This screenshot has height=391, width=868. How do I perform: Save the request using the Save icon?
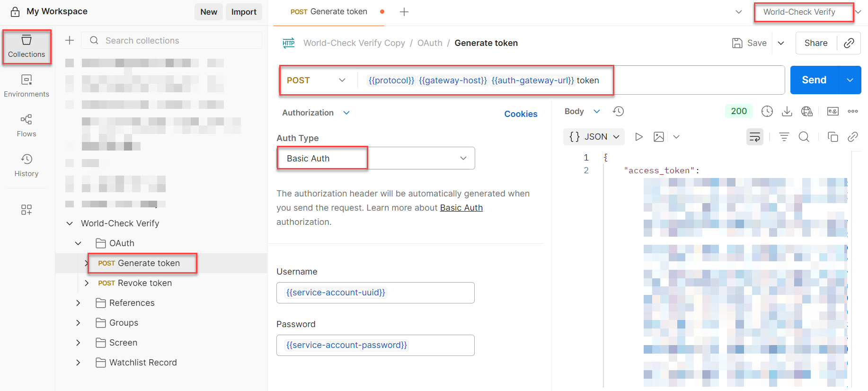click(x=736, y=43)
